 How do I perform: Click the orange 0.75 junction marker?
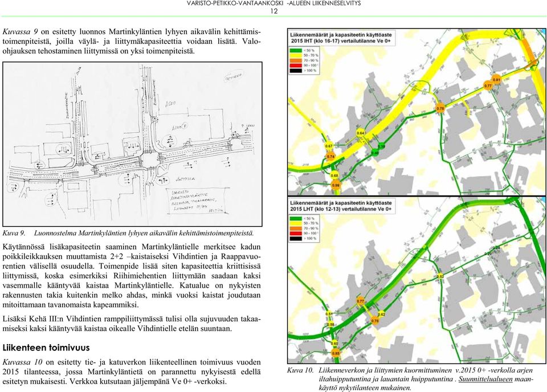coord(440,108)
